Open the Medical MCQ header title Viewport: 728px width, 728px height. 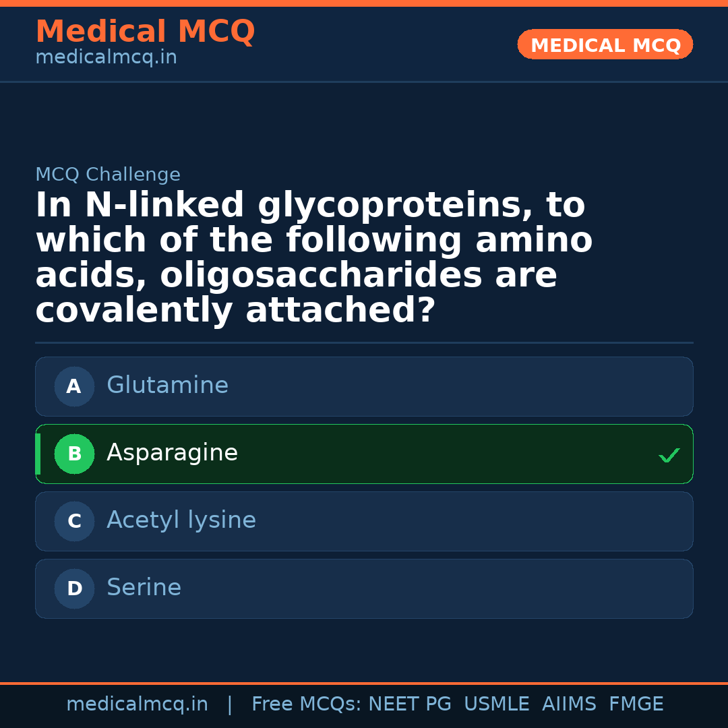[x=145, y=32]
